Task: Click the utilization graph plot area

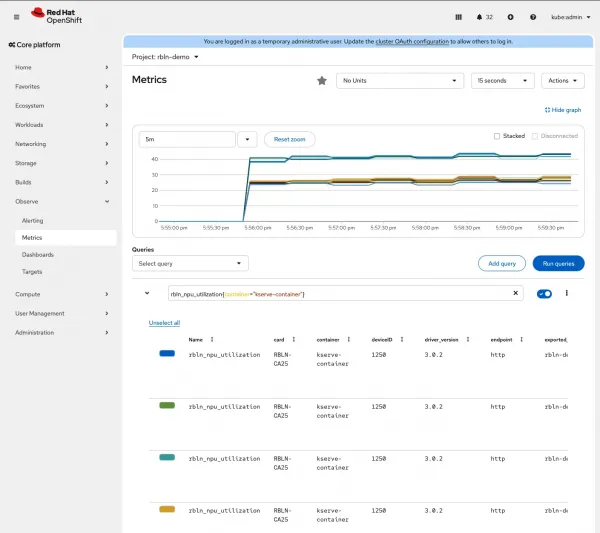Action: pos(368,187)
